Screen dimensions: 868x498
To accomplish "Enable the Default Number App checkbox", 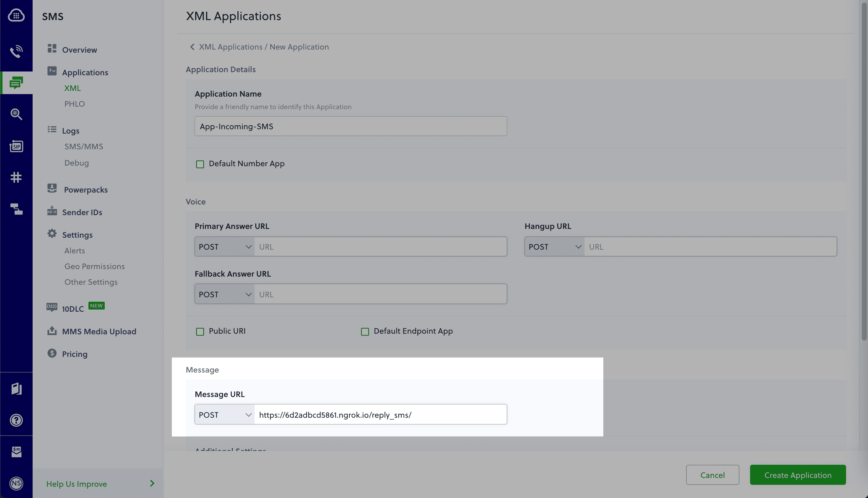I will pos(200,164).
